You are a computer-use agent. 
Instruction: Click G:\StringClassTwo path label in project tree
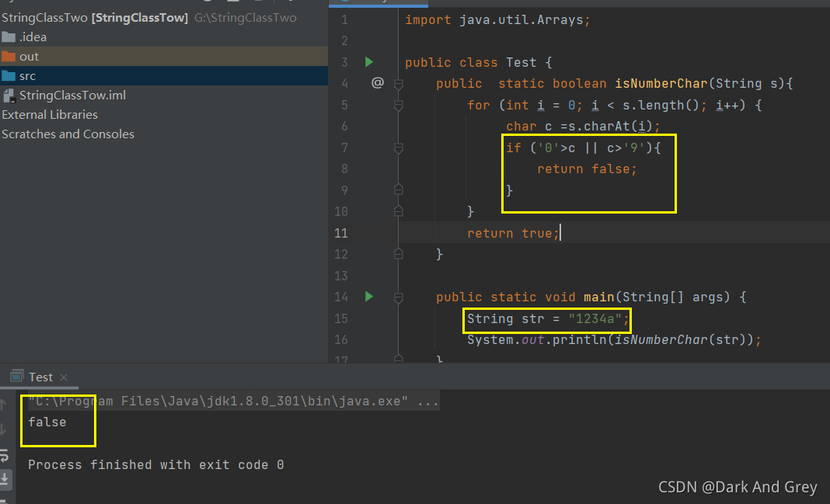245,17
